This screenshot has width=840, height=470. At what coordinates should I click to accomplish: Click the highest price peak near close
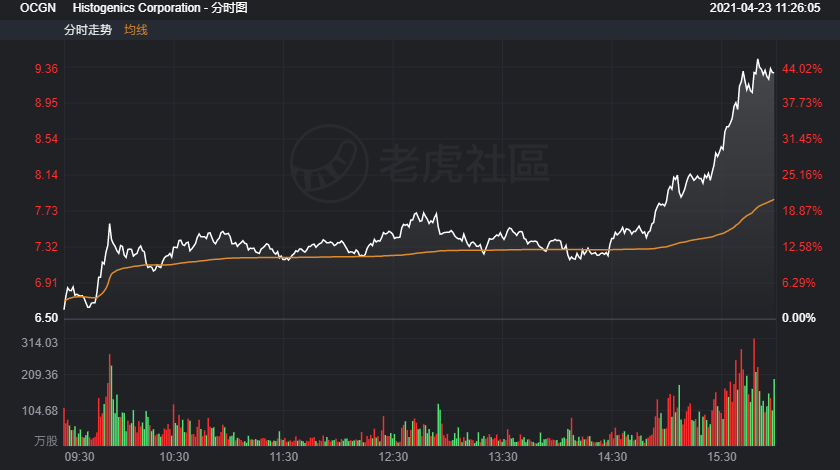pos(758,61)
